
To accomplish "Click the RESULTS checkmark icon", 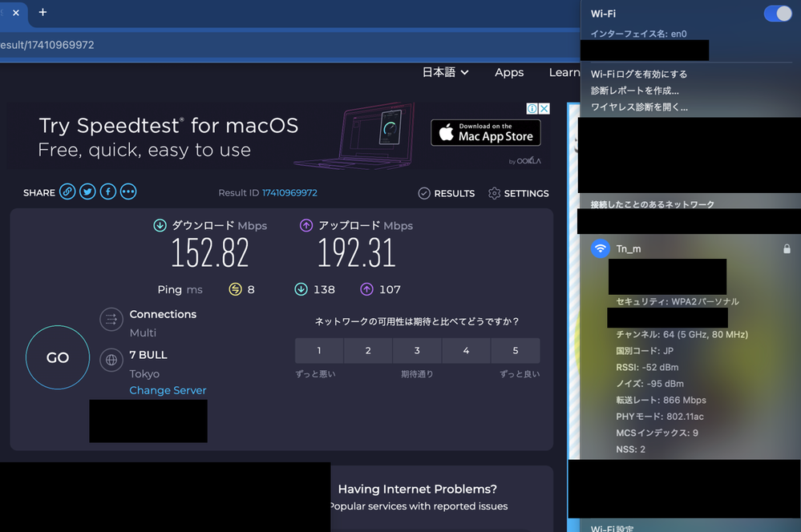I will click(x=424, y=193).
